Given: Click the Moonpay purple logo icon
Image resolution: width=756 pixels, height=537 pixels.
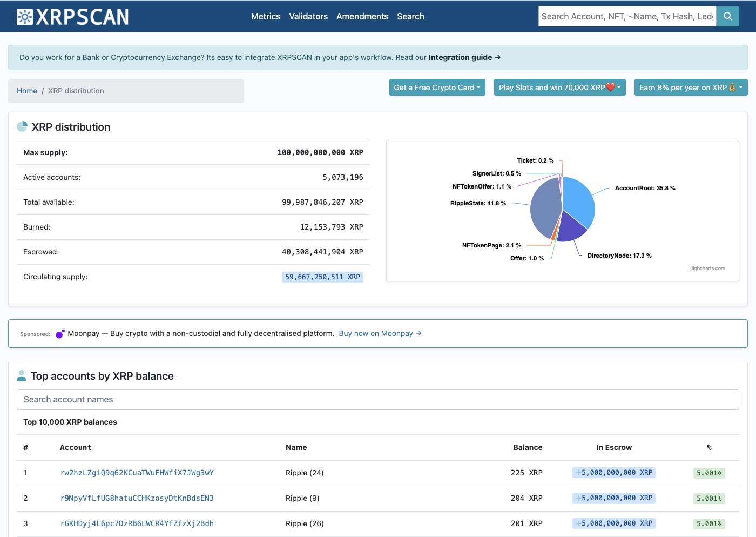Looking at the screenshot, I should [x=60, y=334].
